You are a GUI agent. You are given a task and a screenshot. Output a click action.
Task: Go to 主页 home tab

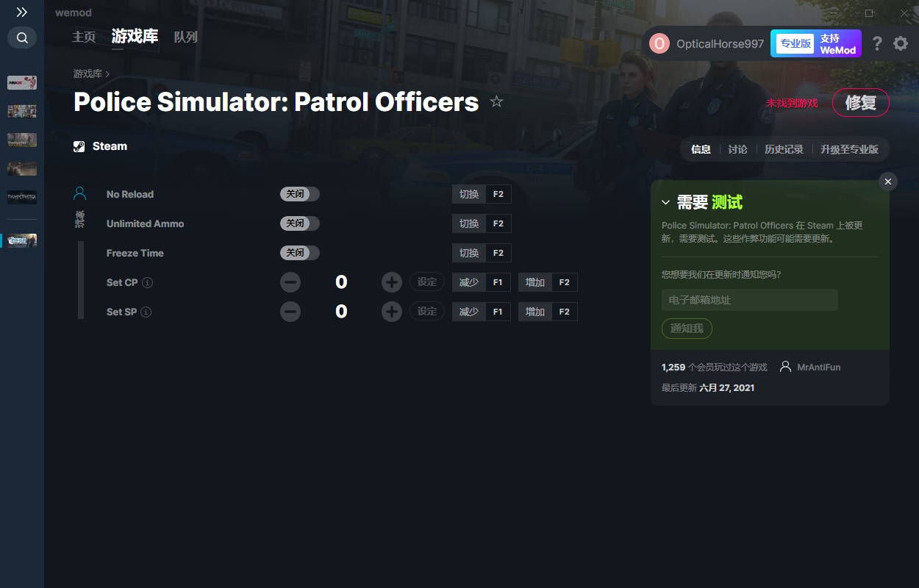(85, 37)
